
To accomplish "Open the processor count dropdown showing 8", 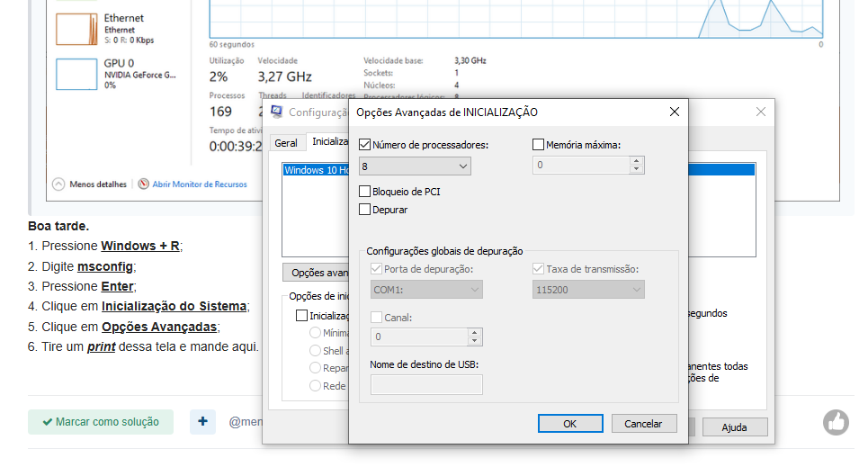I will [x=415, y=166].
